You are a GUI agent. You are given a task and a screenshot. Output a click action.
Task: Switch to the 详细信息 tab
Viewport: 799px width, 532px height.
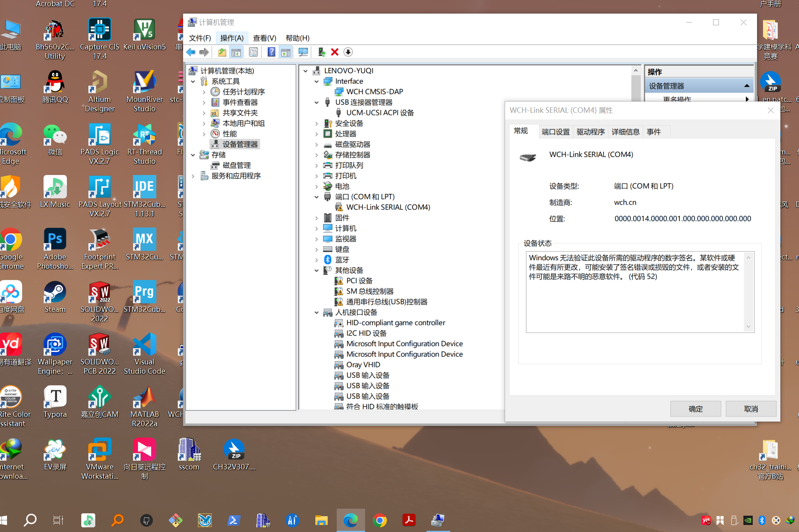click(625, 132)
